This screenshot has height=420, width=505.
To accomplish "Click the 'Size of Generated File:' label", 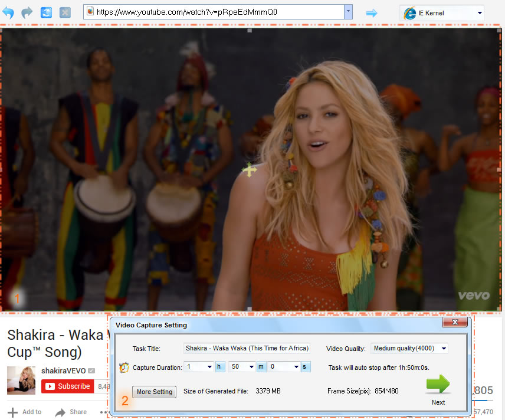I will point(216,391).
